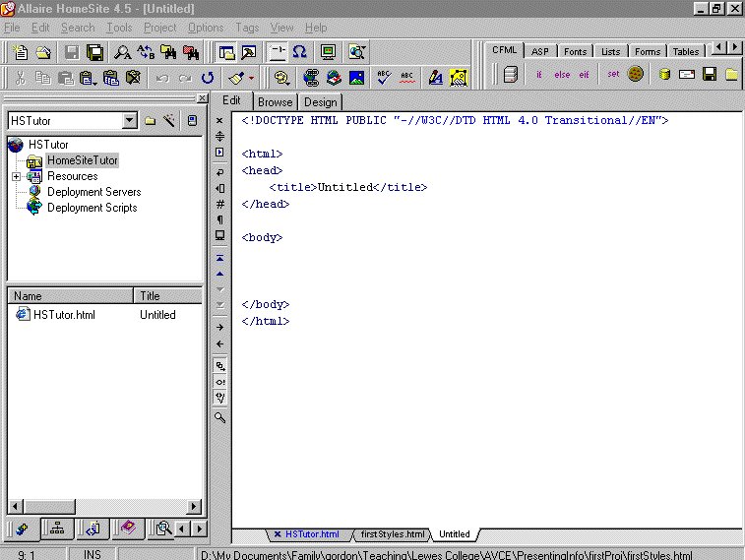
Task: Expand the Resources tree node
Action: click(17, 176)
